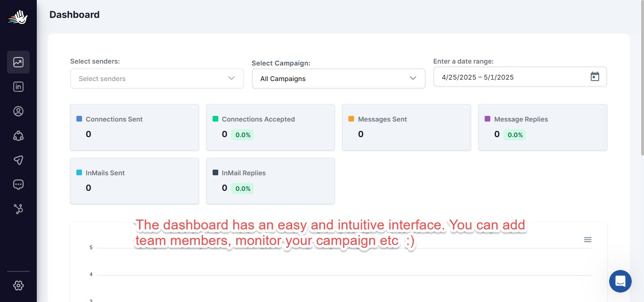Click the Dashboard page title

pos(74,15)
